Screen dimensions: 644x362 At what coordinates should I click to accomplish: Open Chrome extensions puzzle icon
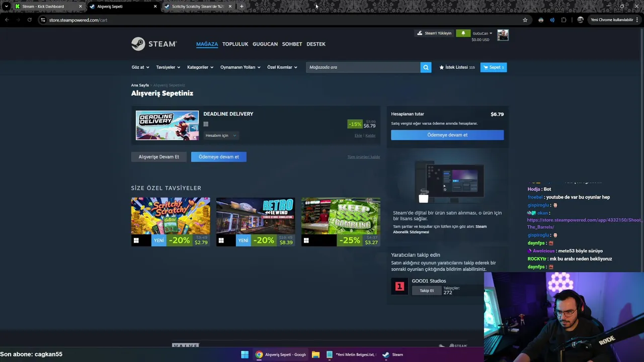click(563, 20)
